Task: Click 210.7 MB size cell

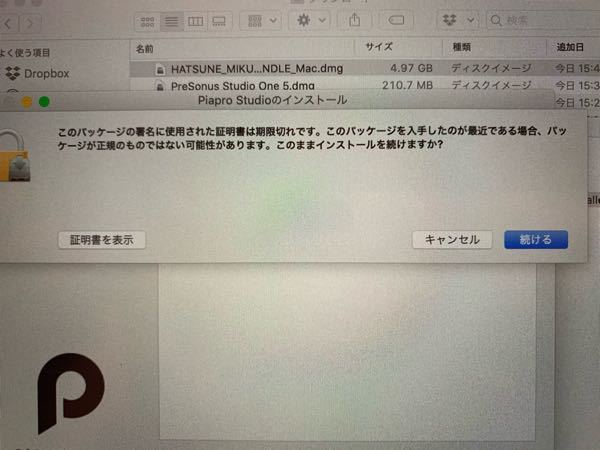Action: (408, 85)
